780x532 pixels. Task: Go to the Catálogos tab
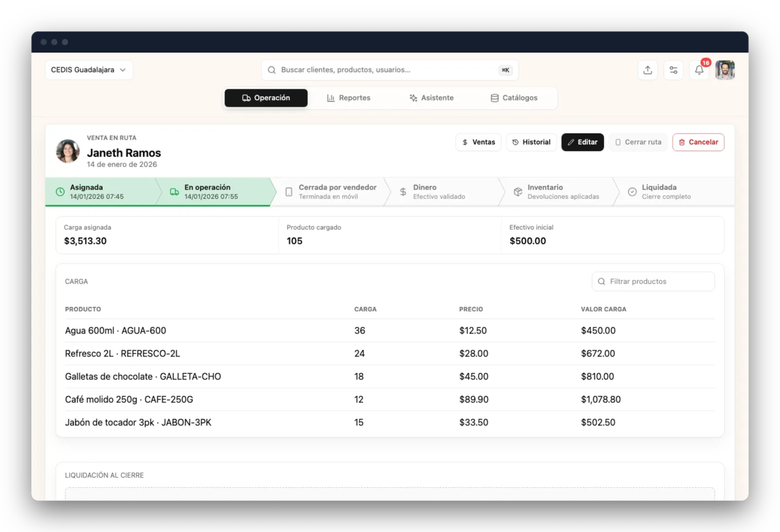point(514,98)
